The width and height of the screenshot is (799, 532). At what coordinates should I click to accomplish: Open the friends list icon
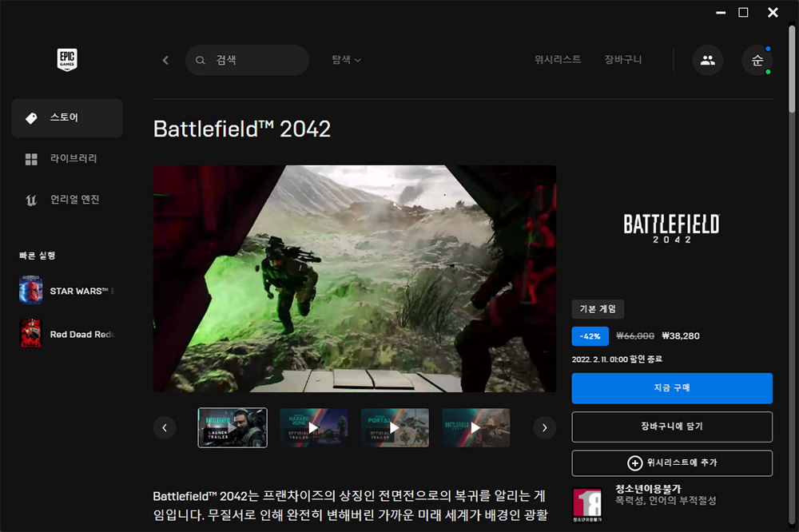[x=707, y=60]
